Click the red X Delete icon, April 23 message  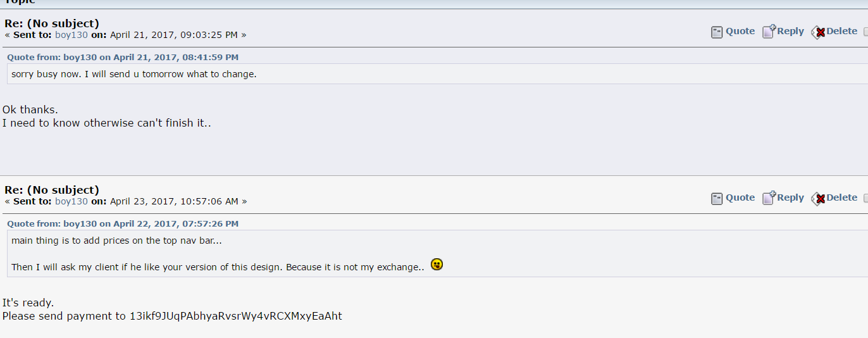point(818,199)
